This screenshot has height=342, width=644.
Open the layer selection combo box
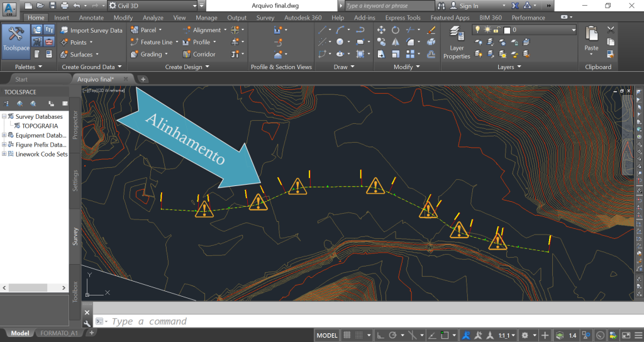[x=540, y=30]
